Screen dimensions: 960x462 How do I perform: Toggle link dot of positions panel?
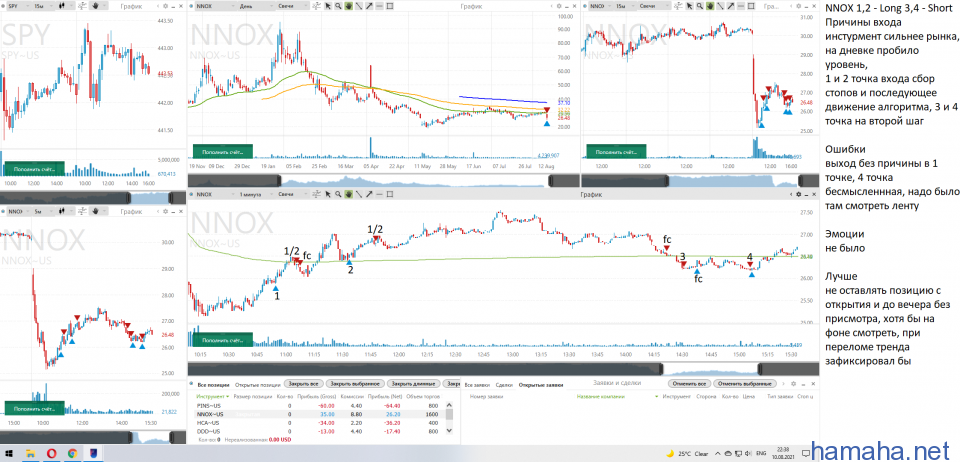click(x=190, y=384)
